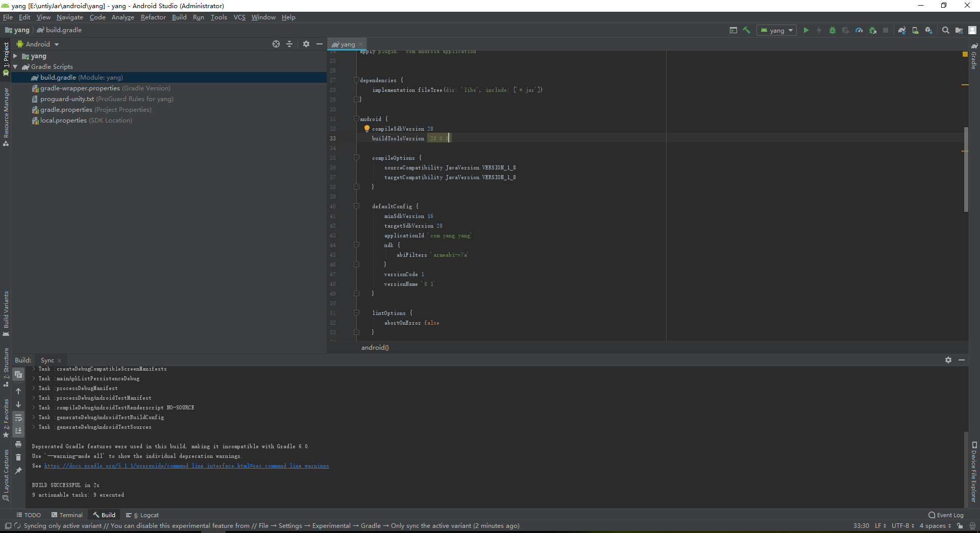This screenshot has width=980, height=533.
Task: Click the quick-fix lightbulb on line 32
Action: pyautogui.click(x=366, y=129)
